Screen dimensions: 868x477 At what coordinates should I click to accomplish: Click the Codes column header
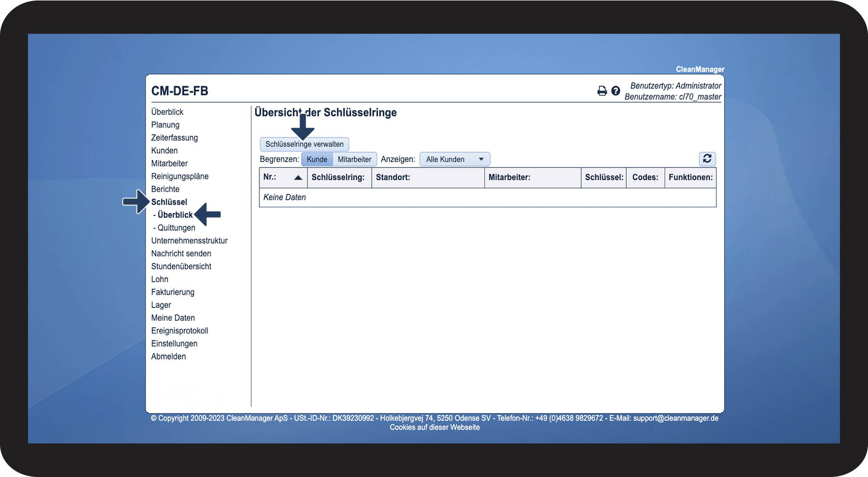[x=645, y=177]
